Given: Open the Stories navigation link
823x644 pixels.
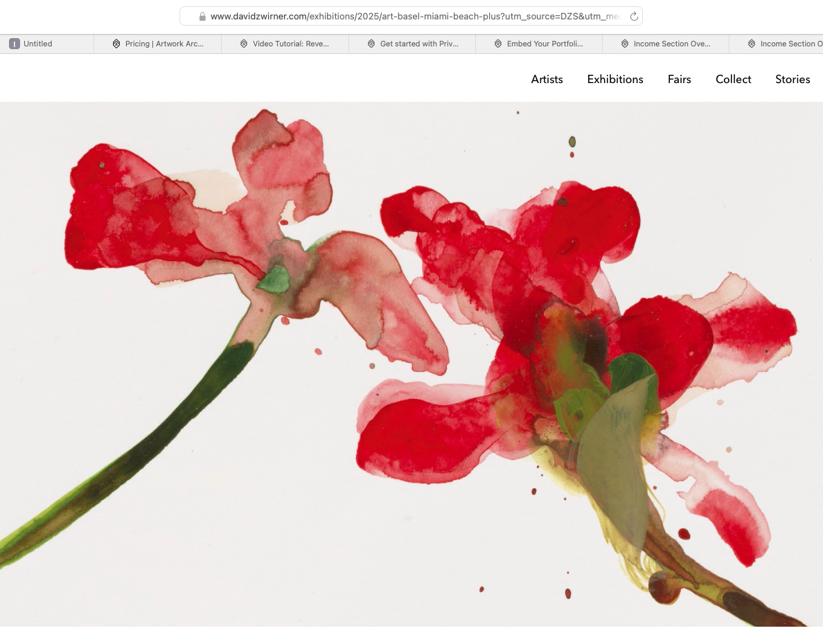Looking at the screenshot, I should (x=793, y=79).
